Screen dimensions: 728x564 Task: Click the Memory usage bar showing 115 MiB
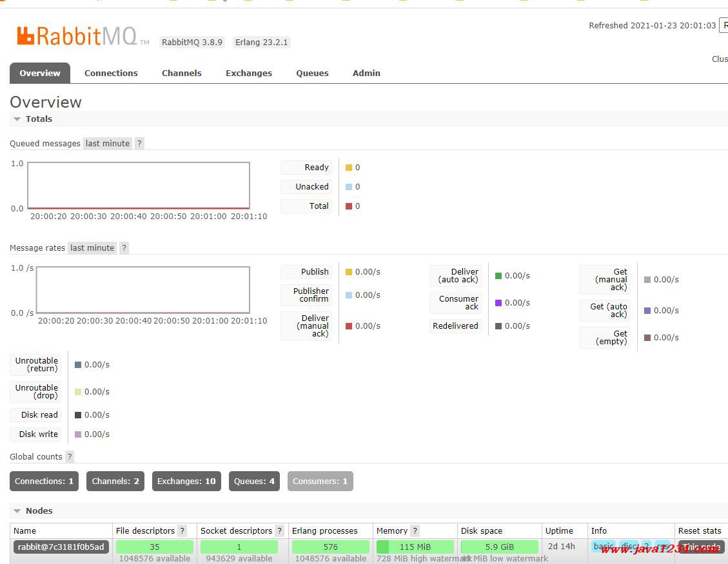click(x=415, y=547)
